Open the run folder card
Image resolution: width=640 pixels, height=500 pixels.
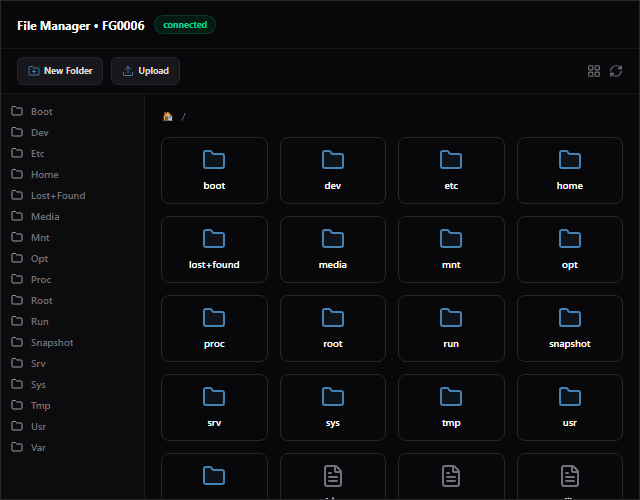pyautogui.click(x=451, y=329)
